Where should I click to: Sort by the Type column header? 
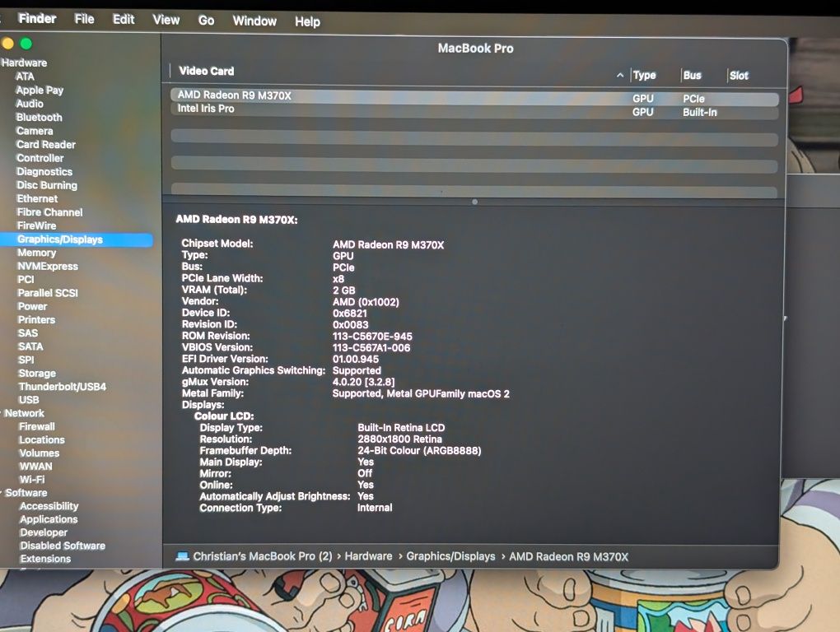(x=645, y=76)
